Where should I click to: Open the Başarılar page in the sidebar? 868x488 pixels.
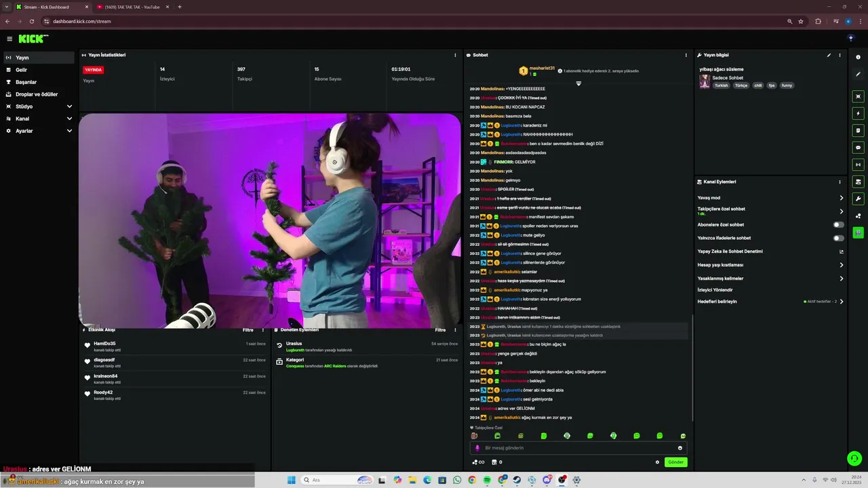[39, 82]
